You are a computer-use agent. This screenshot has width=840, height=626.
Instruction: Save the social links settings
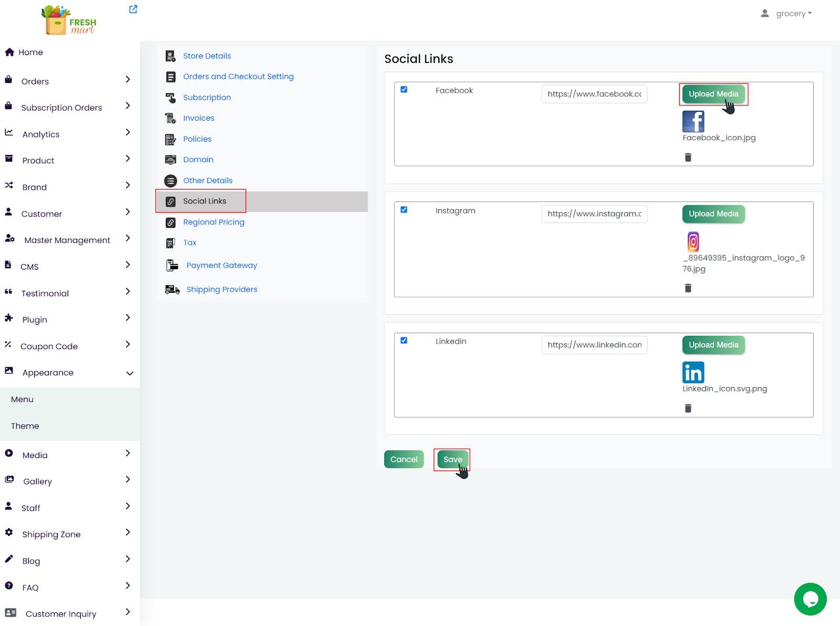[x=452, y=460]
